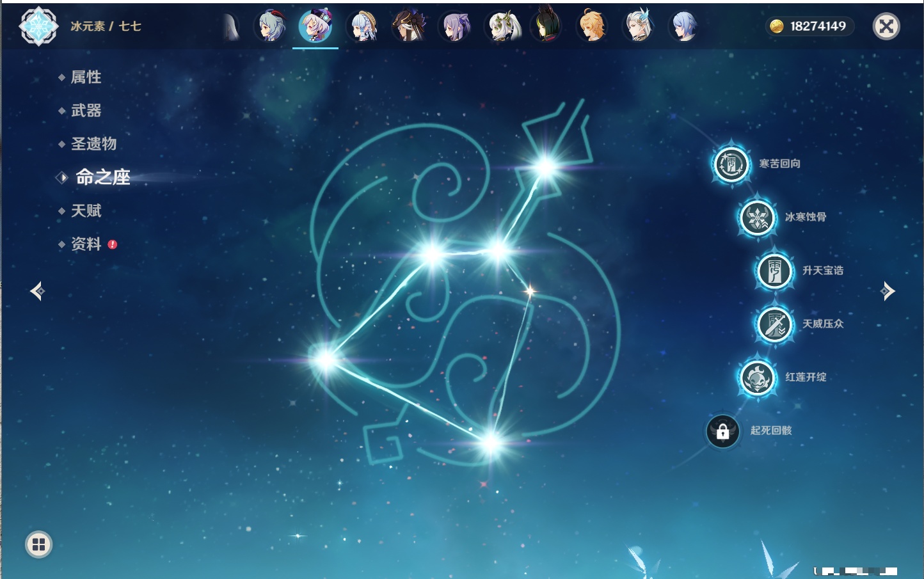Click the topmost bright star of the constellation
This screenshot has height=579, width=924.
tap(546, 168)
